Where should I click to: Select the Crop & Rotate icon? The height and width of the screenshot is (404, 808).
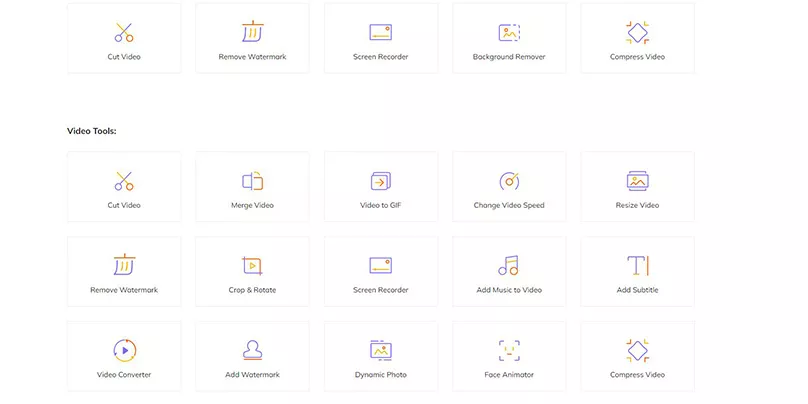(x=252, y=265)
